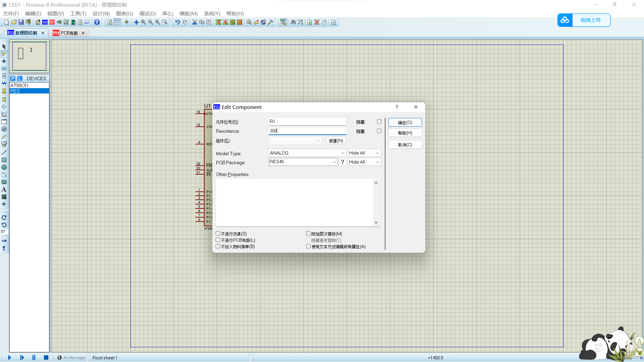The width and height of the screenshot is (644, 362).
Task: Click the Save project icon
Action: point(21,22)
